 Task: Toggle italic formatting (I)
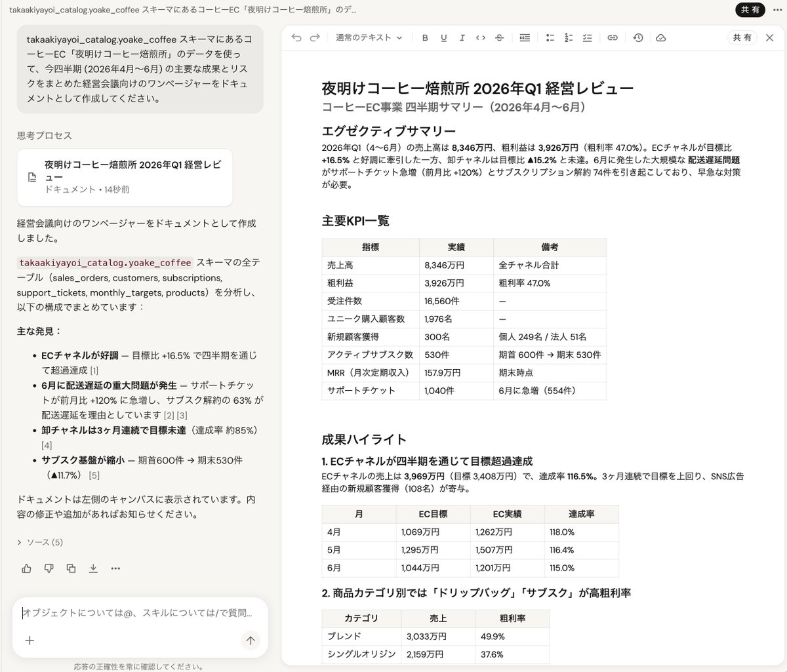[x=462, y=38]
